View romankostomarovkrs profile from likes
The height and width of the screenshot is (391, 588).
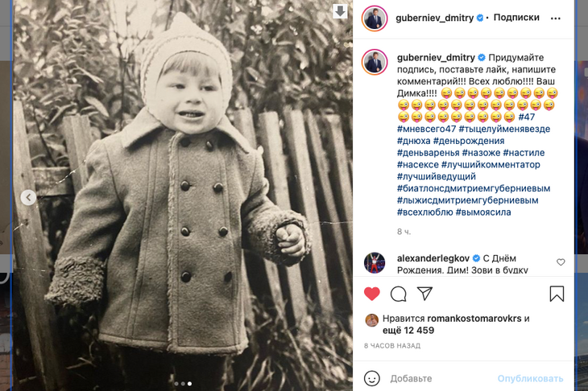[x=474, y=319]
